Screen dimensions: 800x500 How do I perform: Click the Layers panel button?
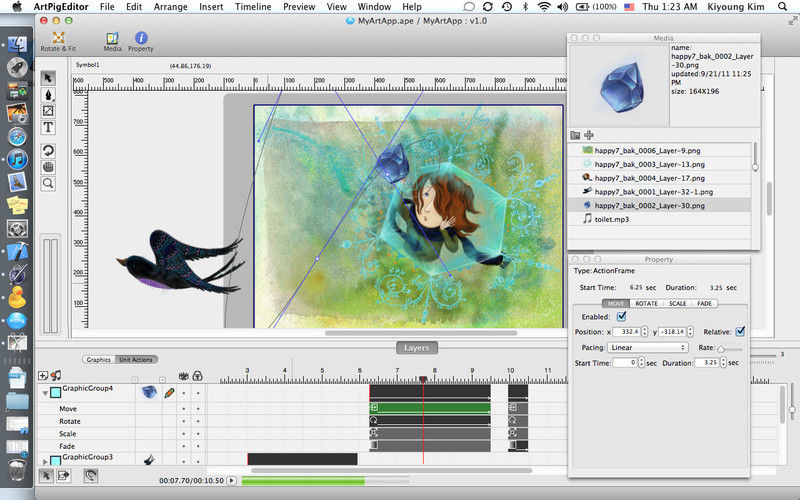coord(417,348)
